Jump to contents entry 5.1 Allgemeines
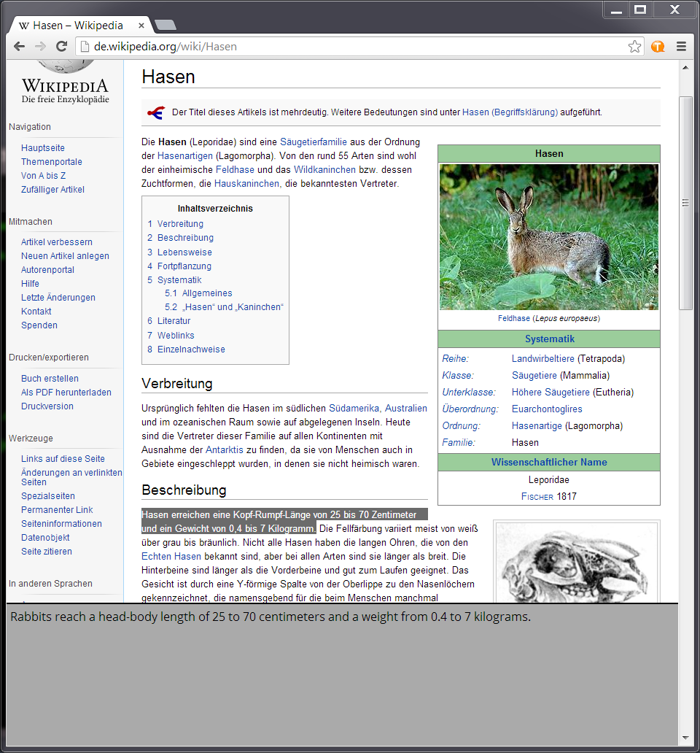This screenshot has height=753, width=700. click(198, 293)
